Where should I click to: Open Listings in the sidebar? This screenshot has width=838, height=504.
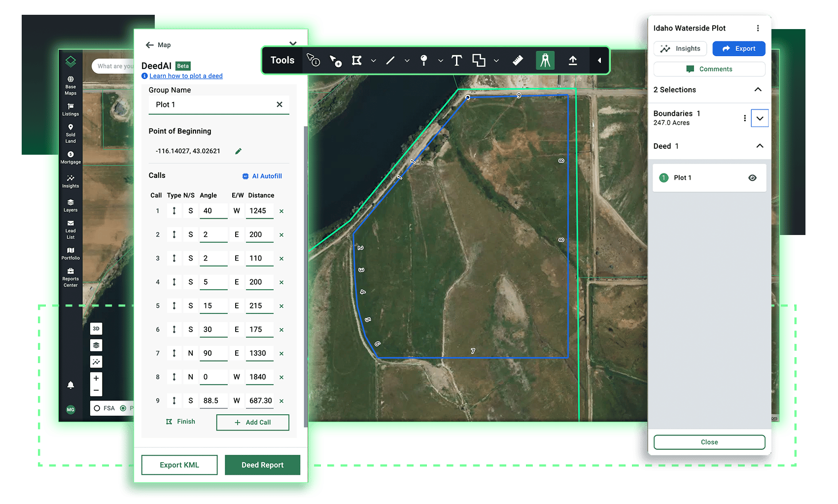coord(70,109)
